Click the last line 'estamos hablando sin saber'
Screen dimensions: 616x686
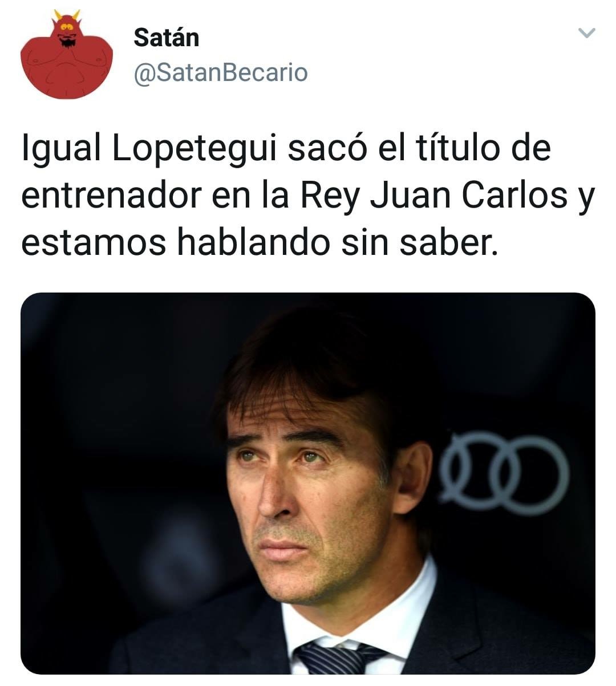click(256, 242)
